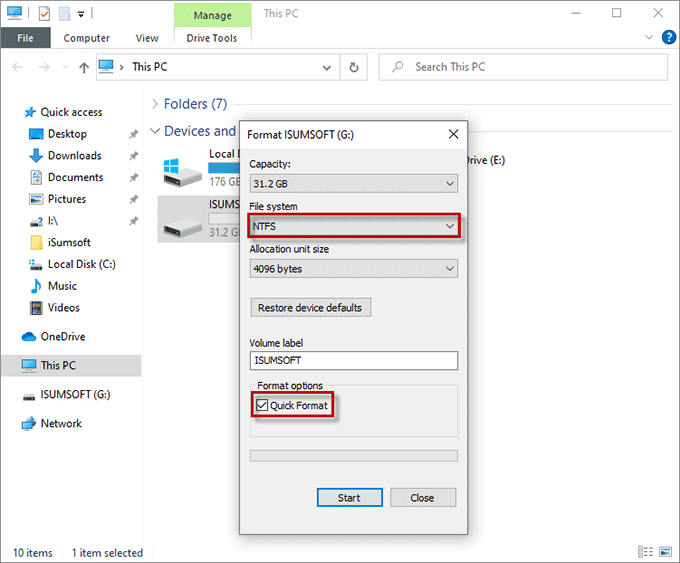
Task: Open the Capacity dropdown in Format dialog
Action: [x=354, y=183]
